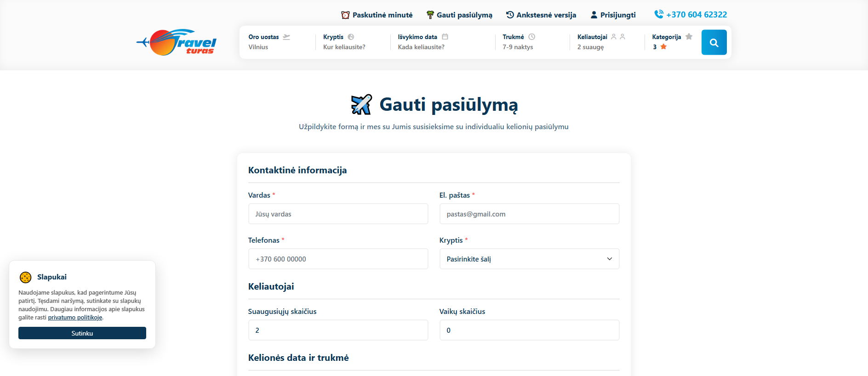Screen dimensions: 868x376
Task: Click the phone icon beside +370 604 62322
Action: point(659,14)
